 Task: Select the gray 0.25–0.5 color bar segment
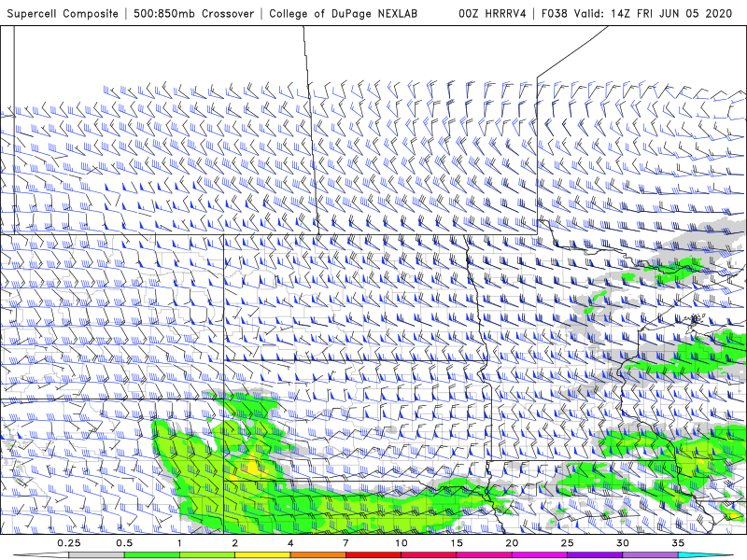[96, 555]
